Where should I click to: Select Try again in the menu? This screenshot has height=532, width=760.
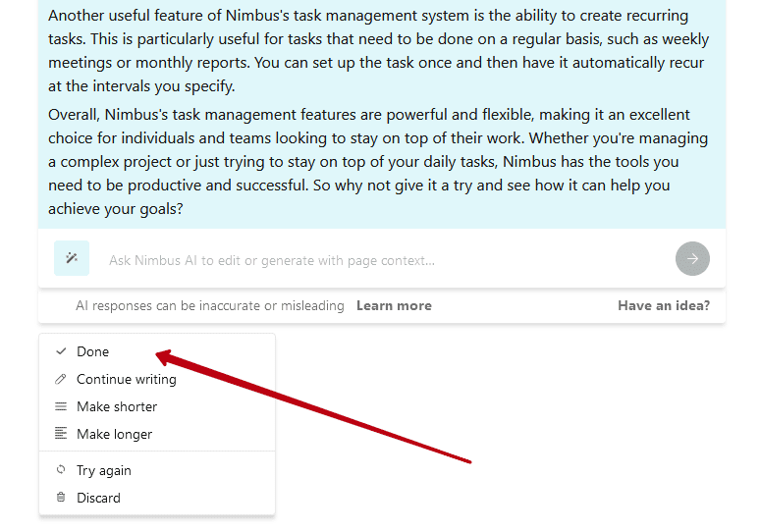tap(157, 470)
